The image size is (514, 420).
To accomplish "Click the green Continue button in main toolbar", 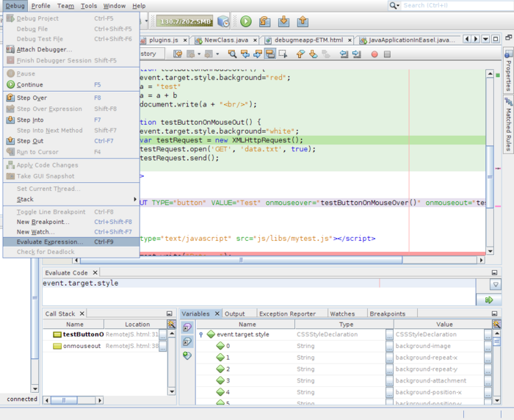I will [x=245, y=21].
